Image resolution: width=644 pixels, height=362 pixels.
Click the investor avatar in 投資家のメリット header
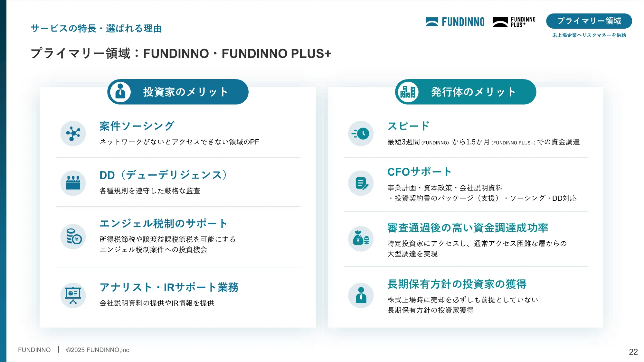coord(120,92)
